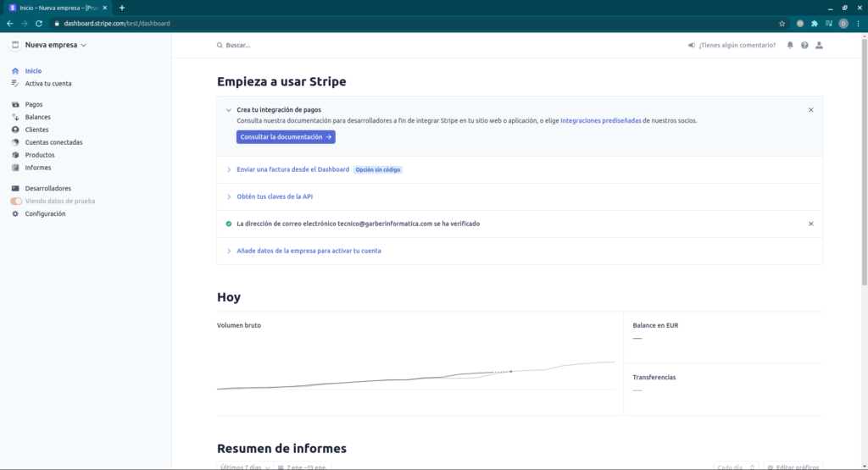Click the Inicio home icon in sidebar
The image size is (868, 470).
pyautogui.click(x=15, y=71)
